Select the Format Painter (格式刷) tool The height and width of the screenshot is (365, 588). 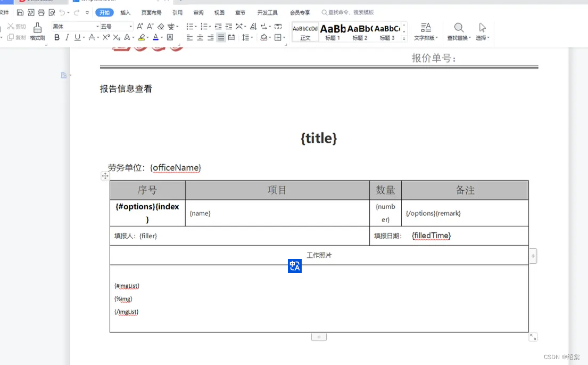click(x=37, y=32)
